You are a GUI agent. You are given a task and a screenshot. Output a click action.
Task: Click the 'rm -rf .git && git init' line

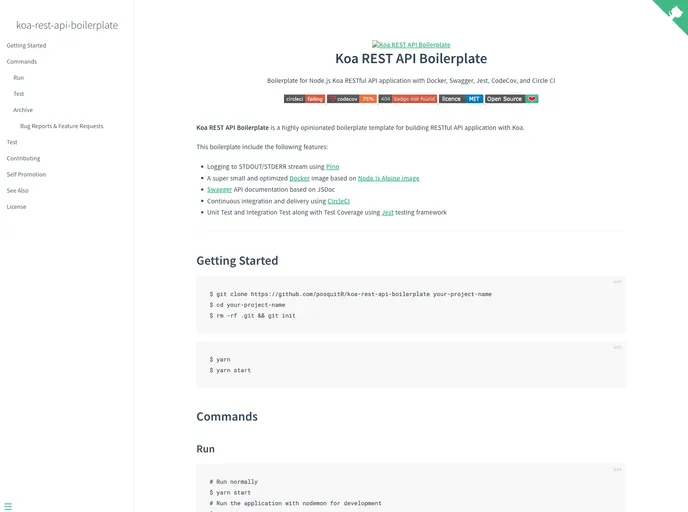pyautogui.click(x=253, y=315)
